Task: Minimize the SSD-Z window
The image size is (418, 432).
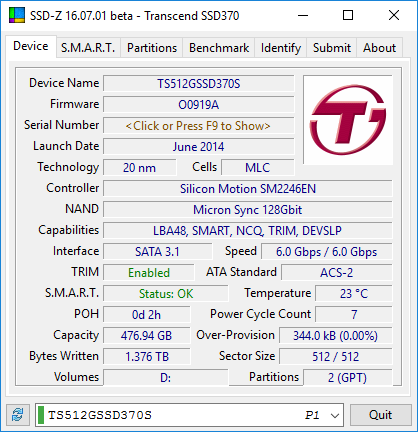Action: click(303, 15)
